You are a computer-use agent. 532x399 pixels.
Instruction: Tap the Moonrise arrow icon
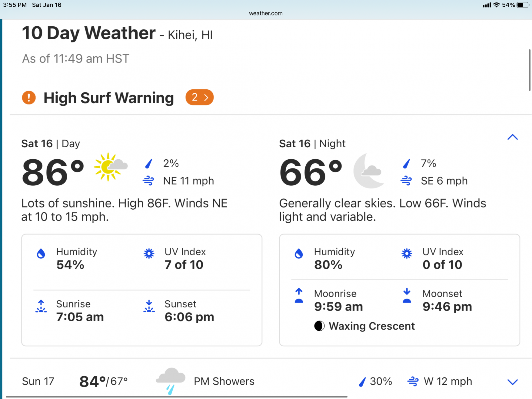[x=299, y=296]
